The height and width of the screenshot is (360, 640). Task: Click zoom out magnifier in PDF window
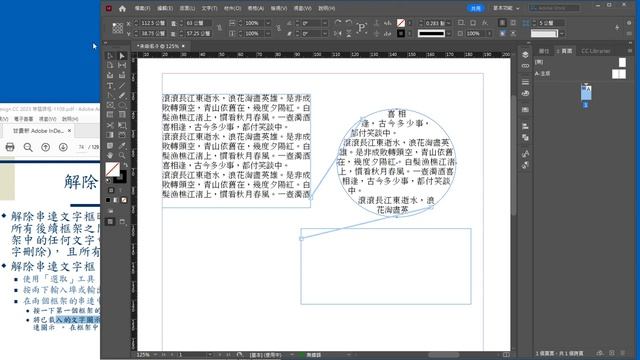coord(28,147)
